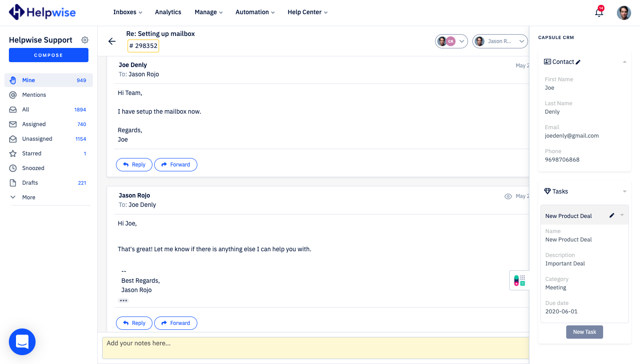The height and width of the screenshot is (364, 640).
Task: Go back with the left arrow
Action: pos(112,41)
